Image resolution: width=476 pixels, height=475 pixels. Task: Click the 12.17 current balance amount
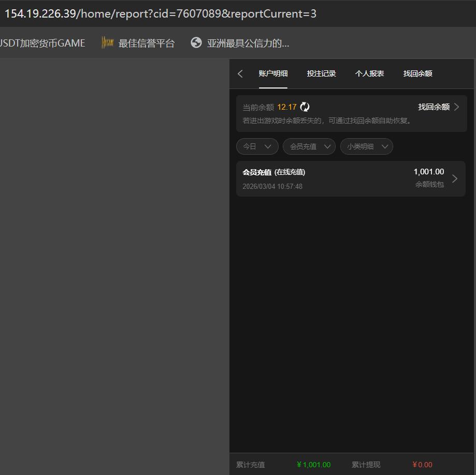(x=286, y=107)
